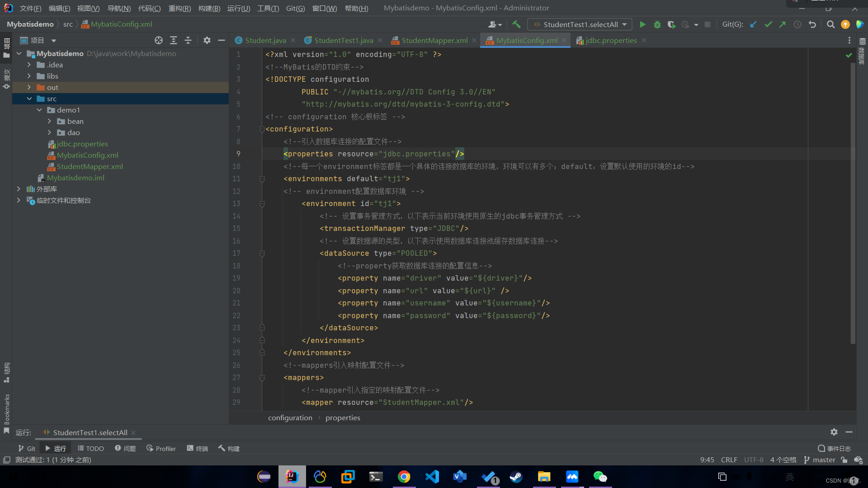Switch to StudentMapper.xml editor tab

coord(434,40)
